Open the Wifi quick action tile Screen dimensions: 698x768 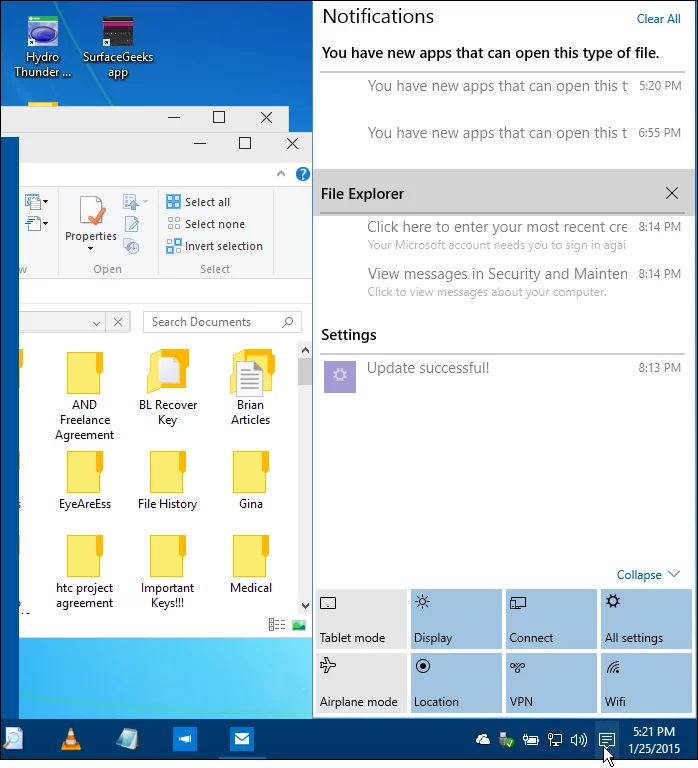click(646, 683)
